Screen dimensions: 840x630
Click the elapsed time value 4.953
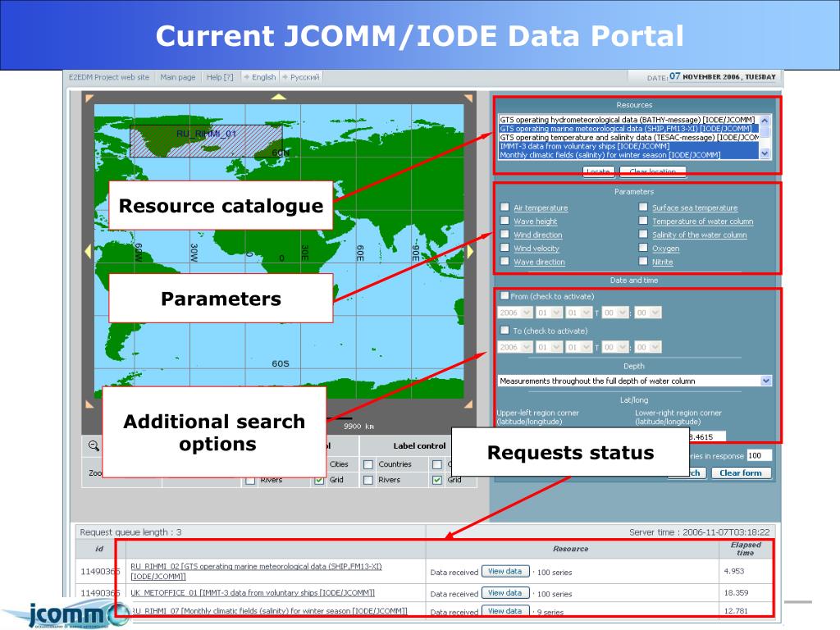coord(734,571)
